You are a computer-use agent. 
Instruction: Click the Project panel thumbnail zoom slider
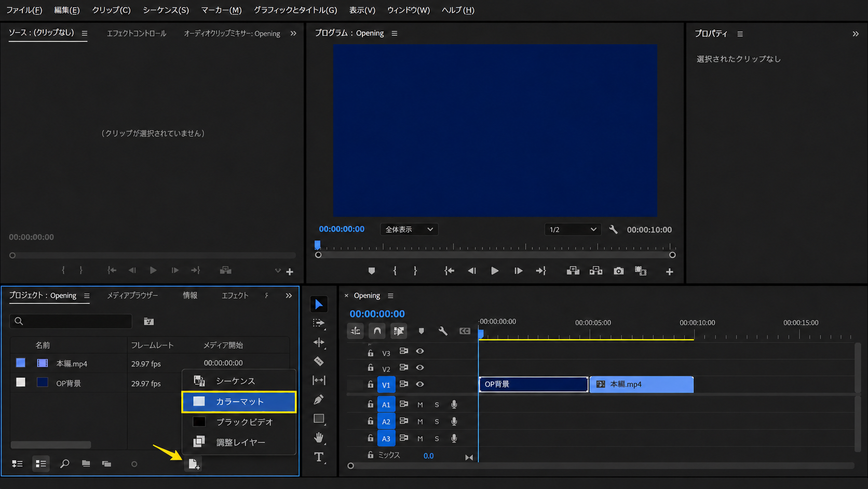[x=134, y=464]
